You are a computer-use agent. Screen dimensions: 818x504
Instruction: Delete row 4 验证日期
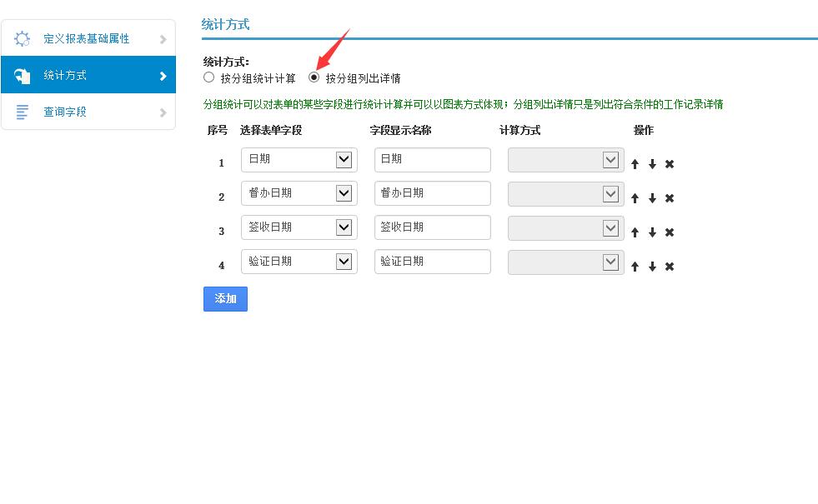[670, 267]
